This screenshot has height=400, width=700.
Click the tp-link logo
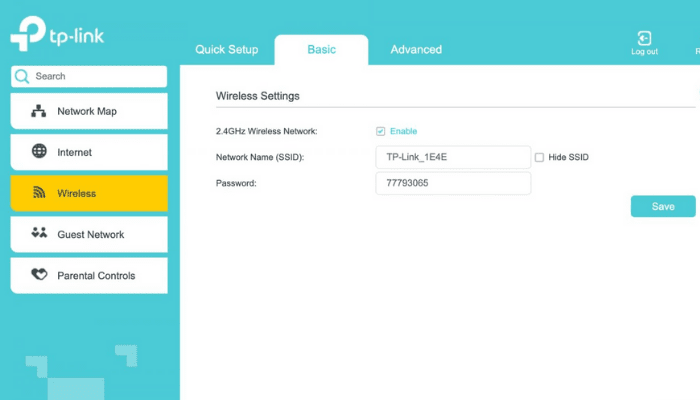57,36
